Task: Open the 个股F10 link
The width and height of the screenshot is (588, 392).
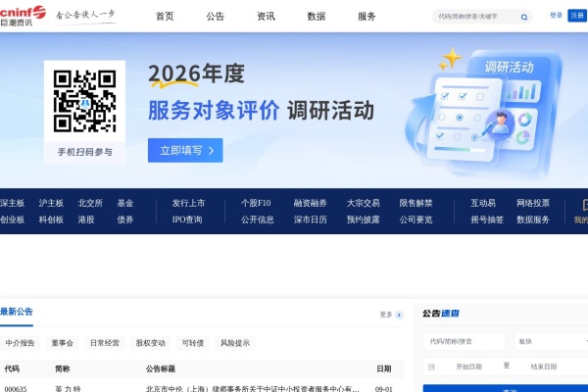Action: pos(256,203)
